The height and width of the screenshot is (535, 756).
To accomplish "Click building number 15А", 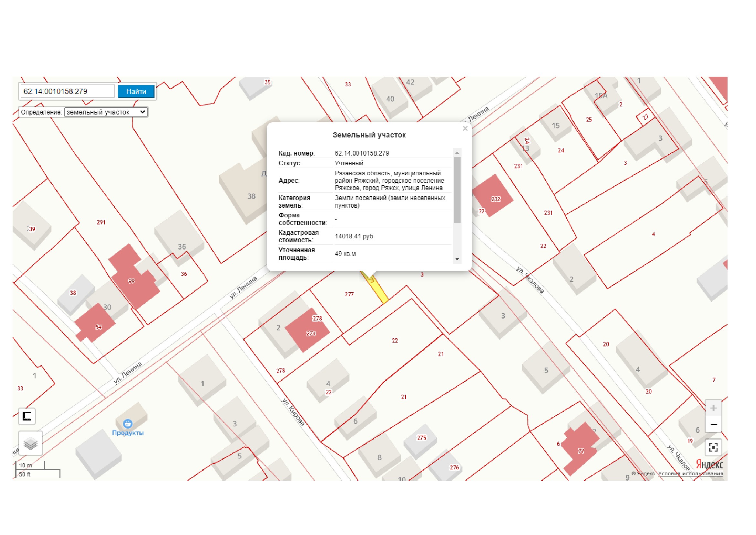I will click(x=601, y=95).
